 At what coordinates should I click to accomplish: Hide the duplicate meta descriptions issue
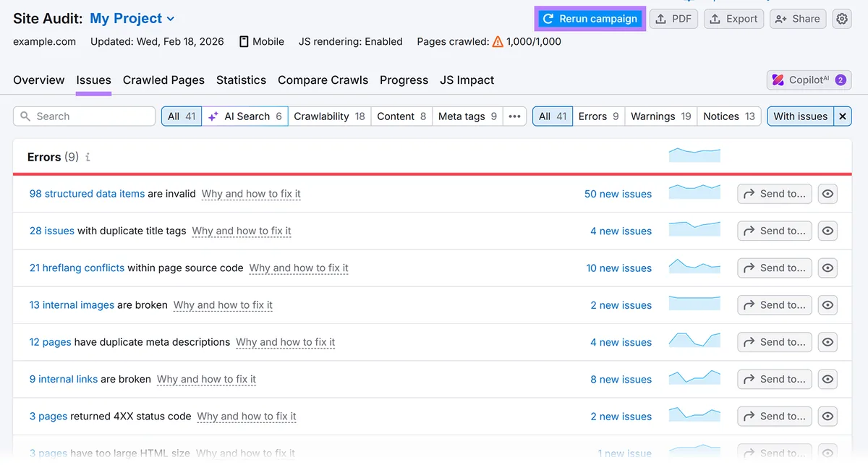(827, 342)
